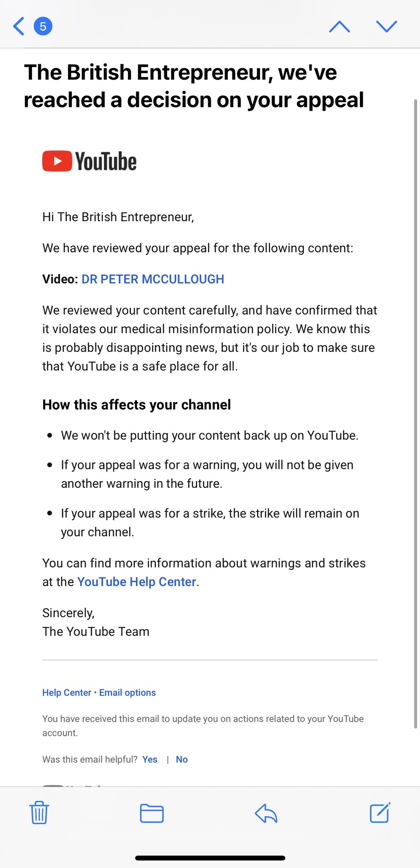Tap the YouTube logo in the email
This screenshot has width=420, height=868.
point(89,161)
